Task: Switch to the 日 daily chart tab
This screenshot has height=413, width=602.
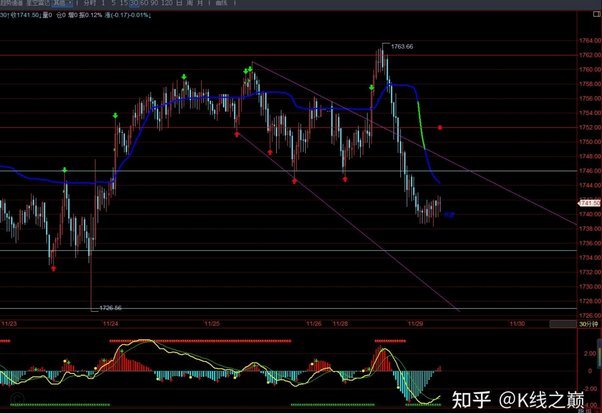Action: tap(179, 3)
